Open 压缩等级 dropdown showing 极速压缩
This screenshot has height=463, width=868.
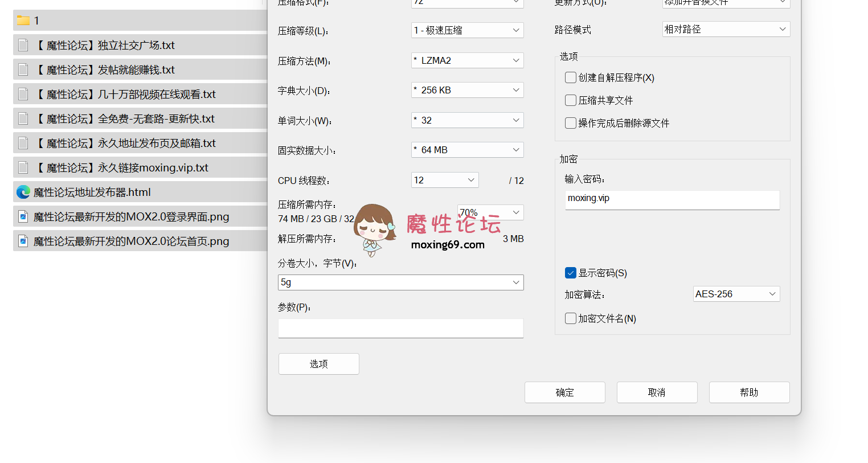468,30
